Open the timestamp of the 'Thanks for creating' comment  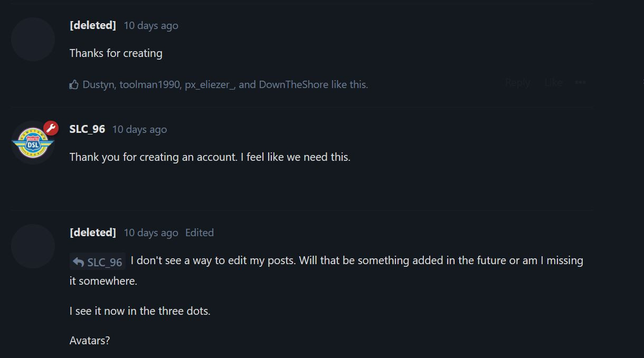tap(151, 26)
